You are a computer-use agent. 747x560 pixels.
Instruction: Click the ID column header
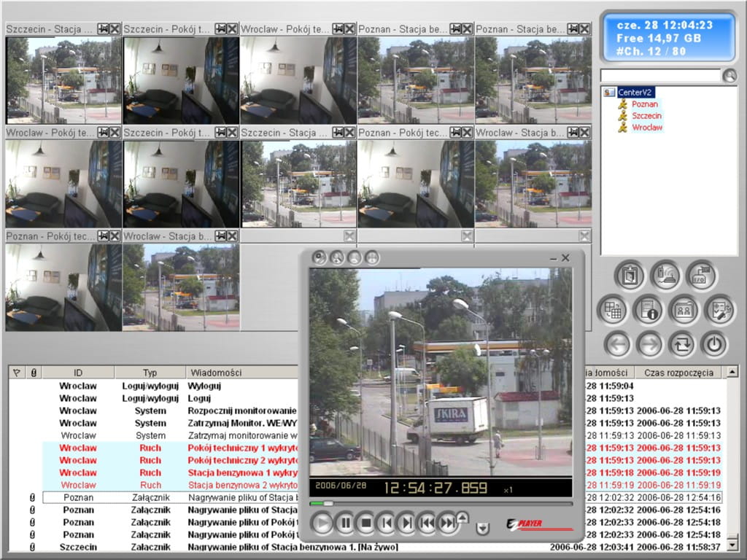(x=78, y=373)
